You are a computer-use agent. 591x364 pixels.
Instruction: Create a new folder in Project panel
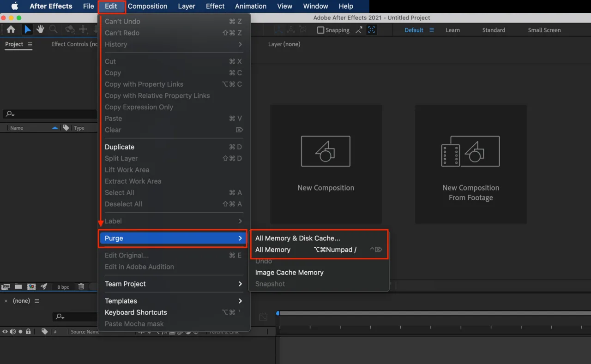coord(18,286)
